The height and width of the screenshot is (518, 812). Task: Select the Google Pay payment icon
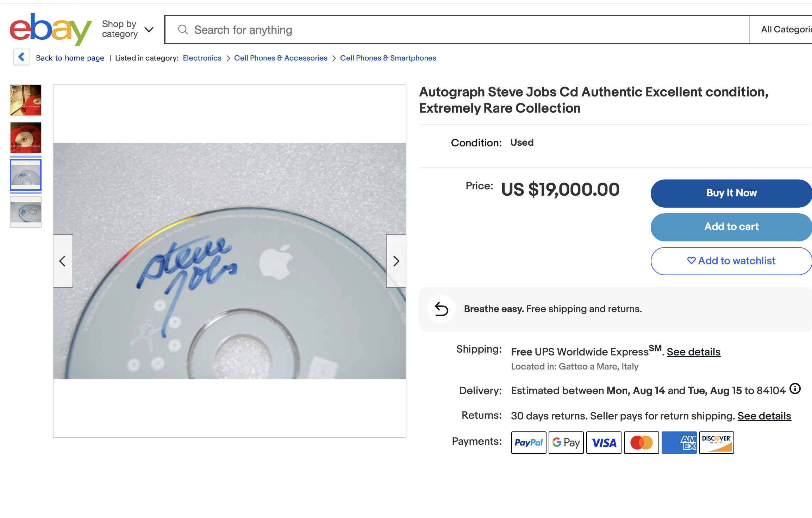(x=566, y=443)
